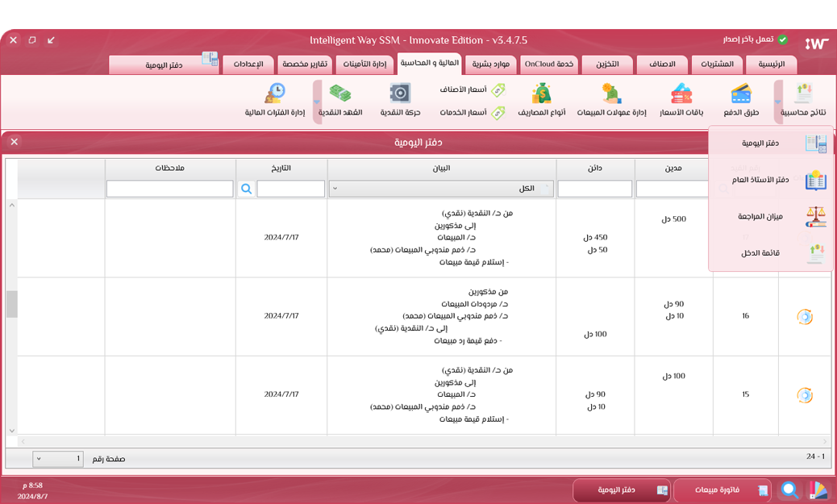
Task: Open أنواع المصاريف expense types
Action: coord(541,100)
